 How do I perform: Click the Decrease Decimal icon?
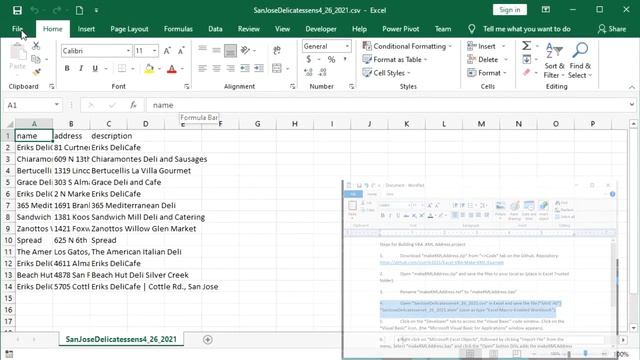[x=322, y=72]
